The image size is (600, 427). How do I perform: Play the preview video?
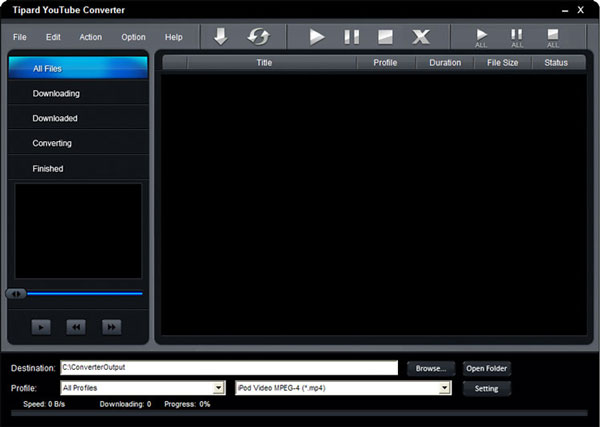pyautogui.click(x=41, y=326)
